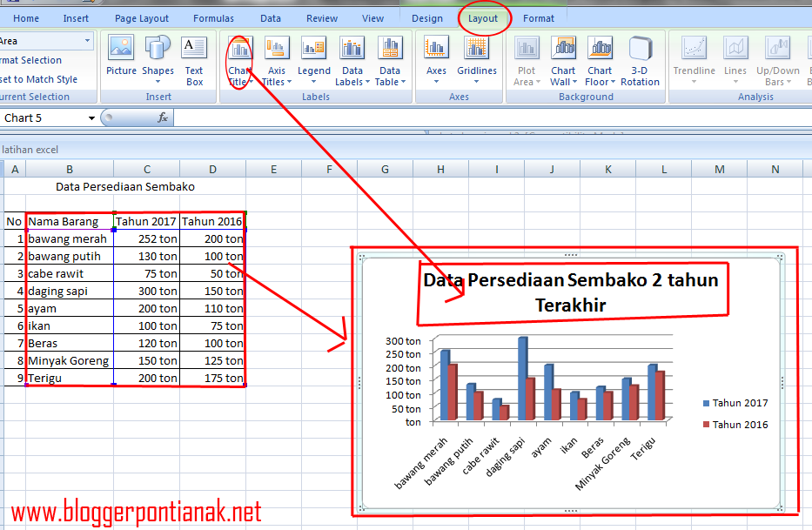Click Reset to Match Style
Screen dimensions: 812x530
tap(37, 79)
